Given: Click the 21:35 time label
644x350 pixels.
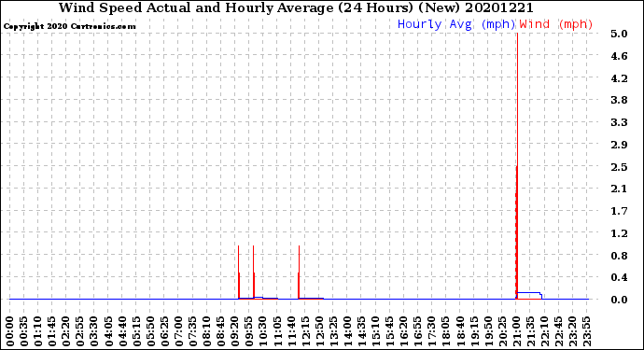Looking at the screenshot, I should point(531,331).
